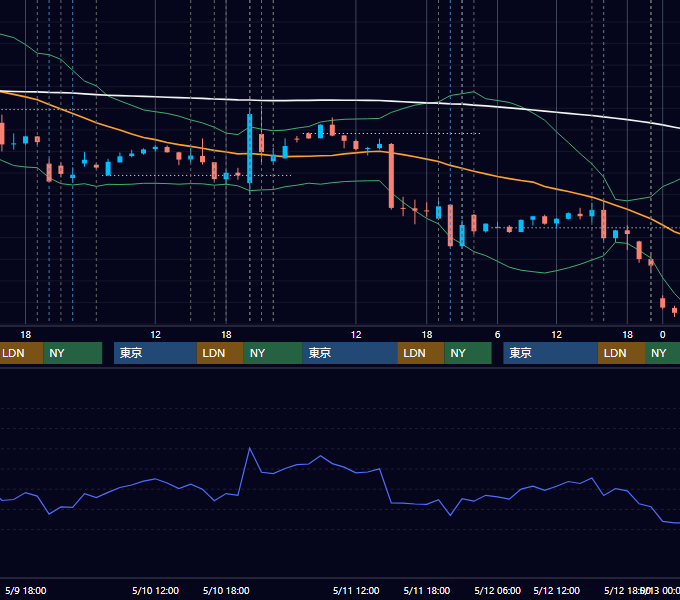Pick the NY session block after 5/9 18:00
680x600 pixels.
click(72, 353)
